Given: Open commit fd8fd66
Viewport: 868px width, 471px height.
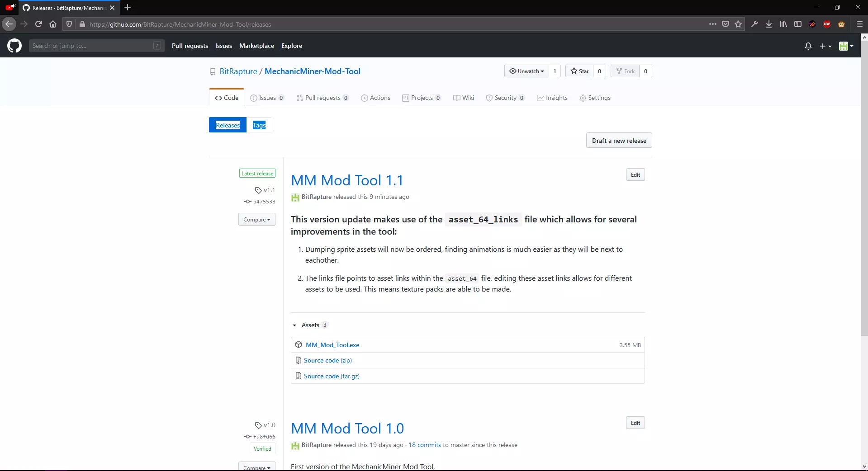Looking at the screenshot, I should [264, 437].
